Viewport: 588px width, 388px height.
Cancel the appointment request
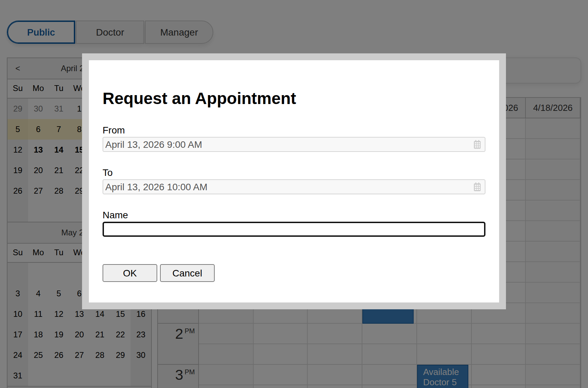187,273
